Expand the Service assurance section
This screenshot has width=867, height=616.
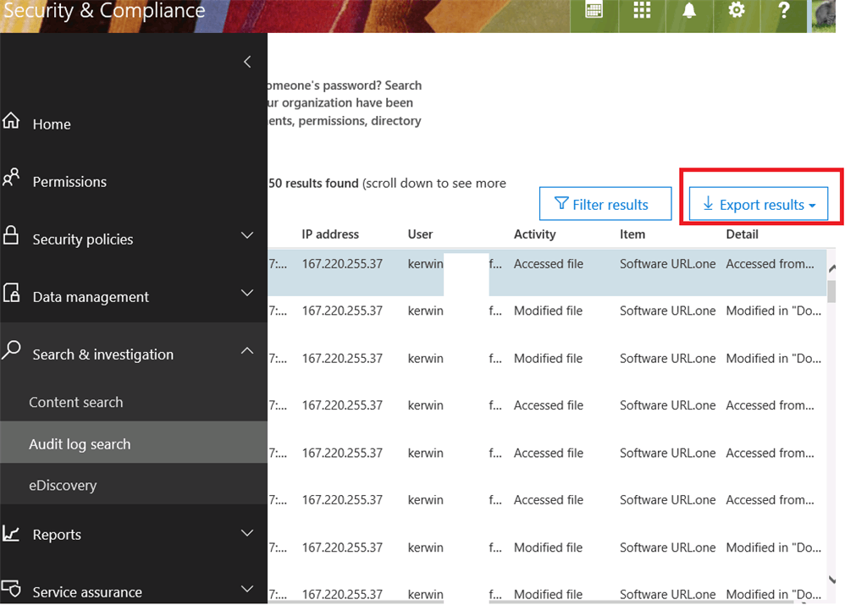coord(247,589)
